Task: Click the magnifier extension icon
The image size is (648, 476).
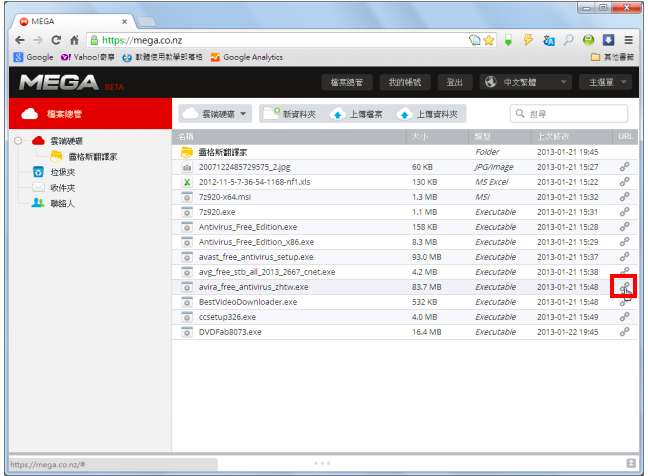Action: (x=569, y=40)
